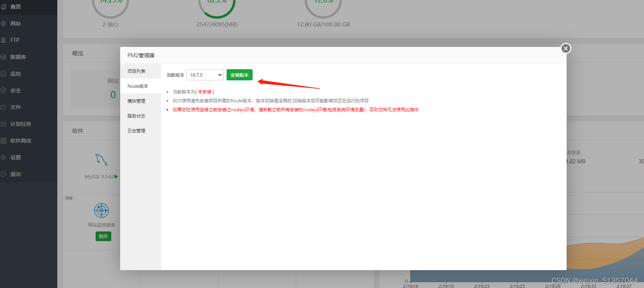This screenshot has height=288, width=644.
Task: Click the MySQL 5.5.62 label
Action: pos(99,177)
